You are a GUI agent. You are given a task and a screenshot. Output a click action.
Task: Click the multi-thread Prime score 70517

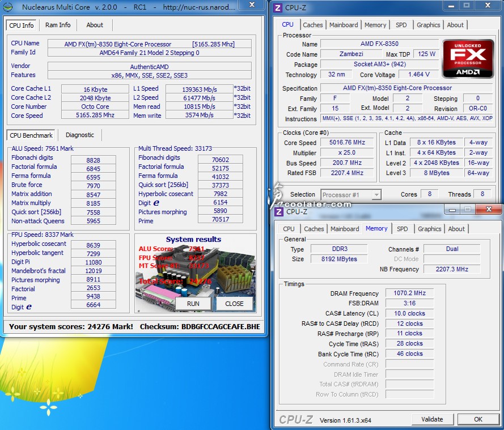(221, 219)
